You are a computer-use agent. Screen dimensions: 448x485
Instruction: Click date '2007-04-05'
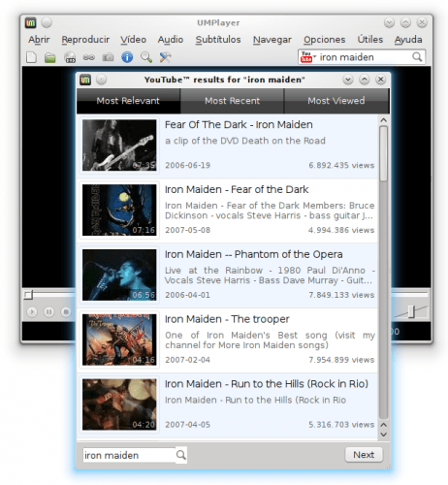click(x=187, y=425)
